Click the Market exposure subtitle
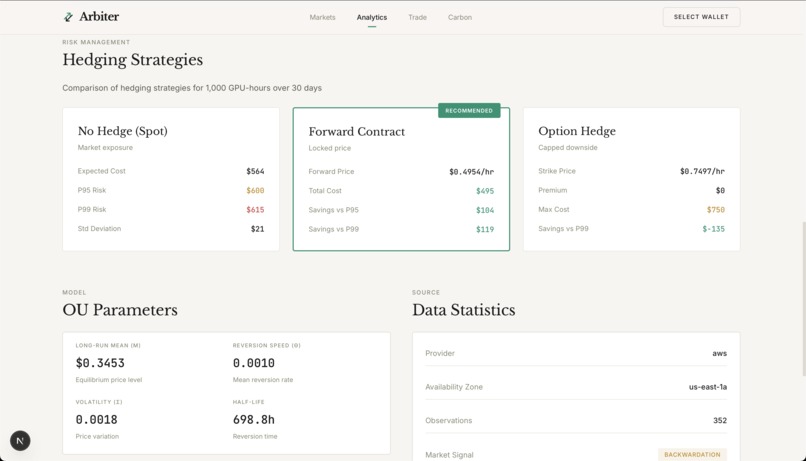Screen dimensions: 806x461 [105, 147]
